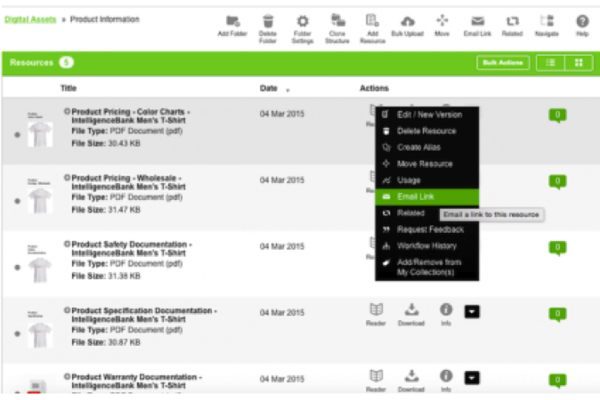This screenshot has height=400, width=600.
Task: Open the Help question mark icon
Action: pos(582,21)
